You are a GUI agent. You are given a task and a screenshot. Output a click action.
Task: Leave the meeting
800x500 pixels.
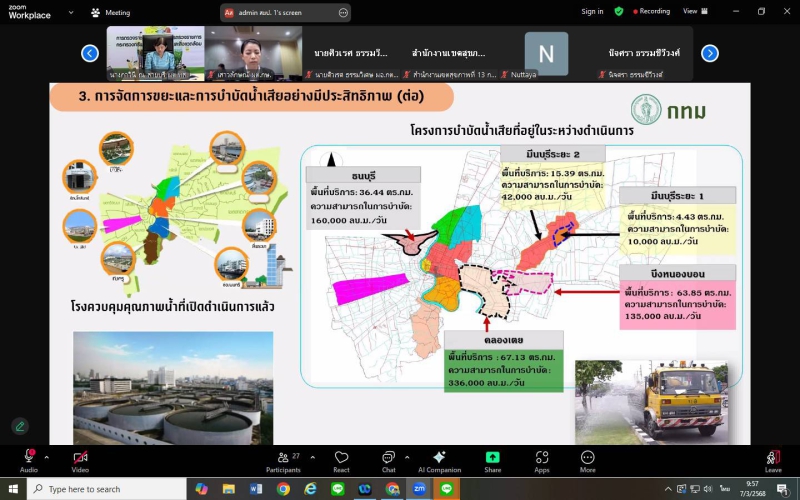click(x=772, y=459)
